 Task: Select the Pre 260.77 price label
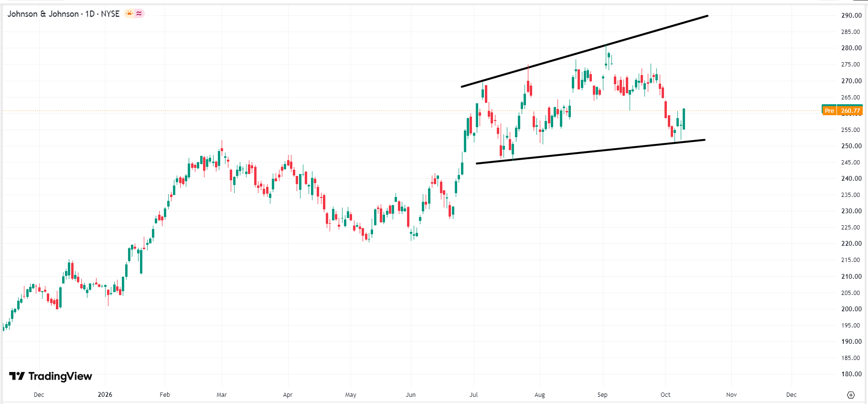pyautogui.click(x=842, y=110)
